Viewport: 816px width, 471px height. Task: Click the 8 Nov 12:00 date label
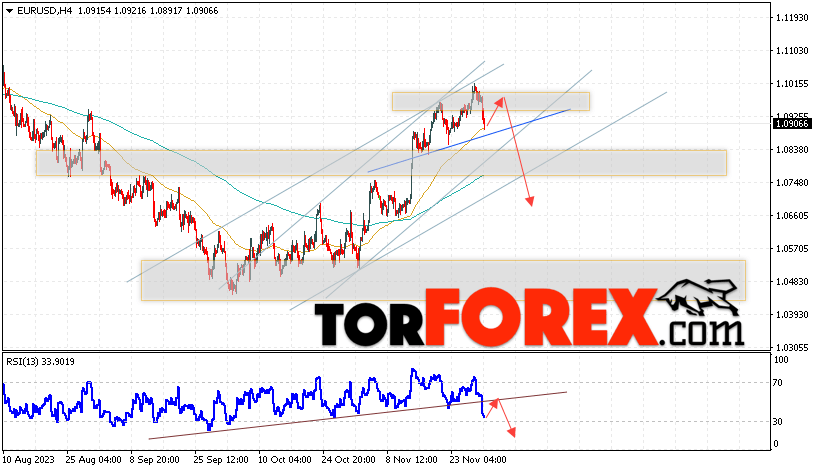(x=411, y=460)
